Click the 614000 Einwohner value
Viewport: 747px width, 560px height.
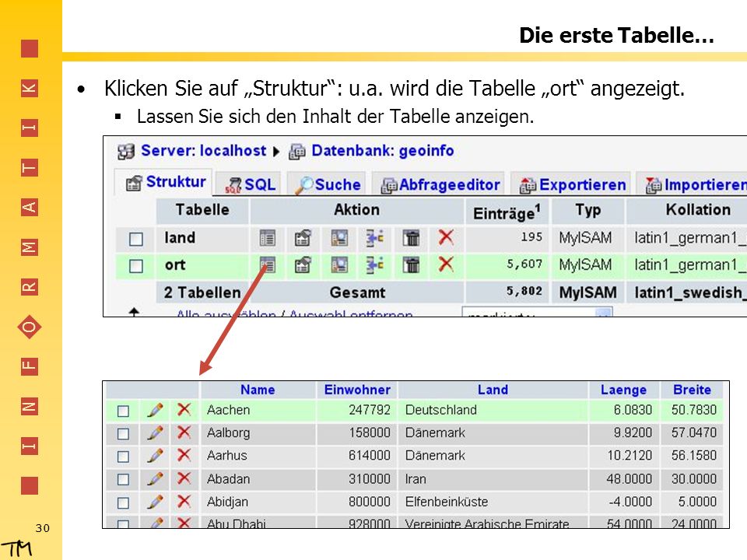click(369, 456)
